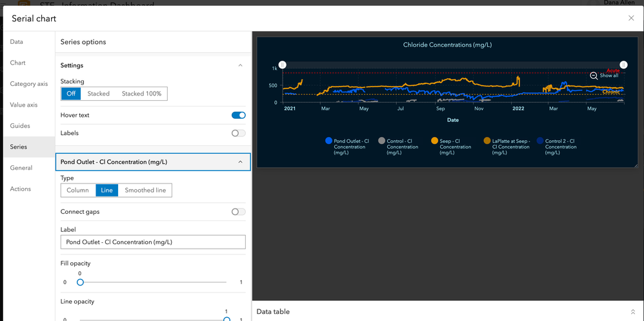644x321 pixels.
Task: Click the Show all zoom-out icon
Action: pos(594,76)
